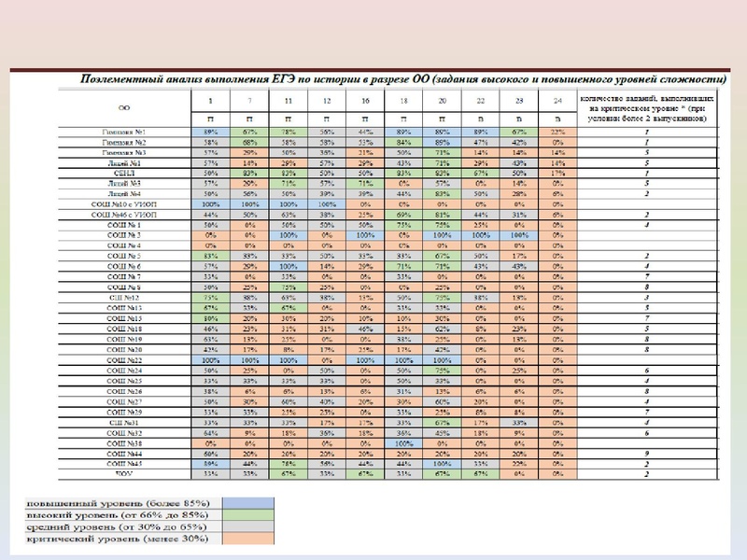Select the 'Гимназия №1' row label
Viewport: 747px width, 560px height.
(125, 132)
